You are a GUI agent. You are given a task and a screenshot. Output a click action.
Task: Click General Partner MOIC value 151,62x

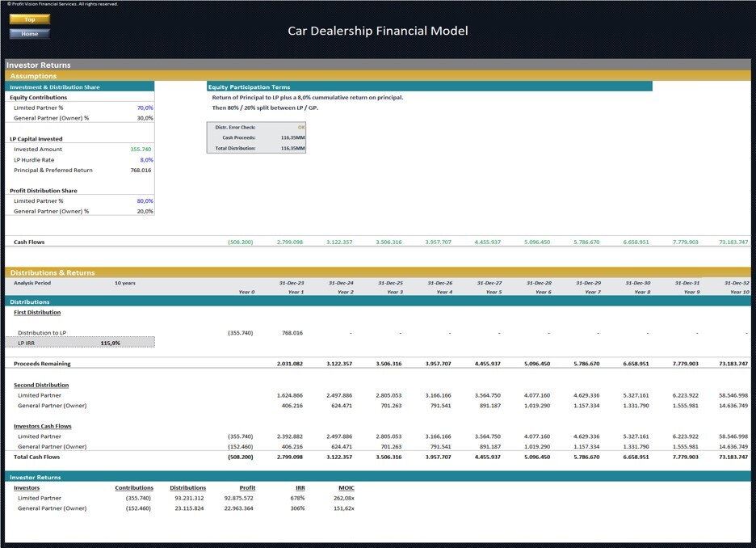point(344,508)
